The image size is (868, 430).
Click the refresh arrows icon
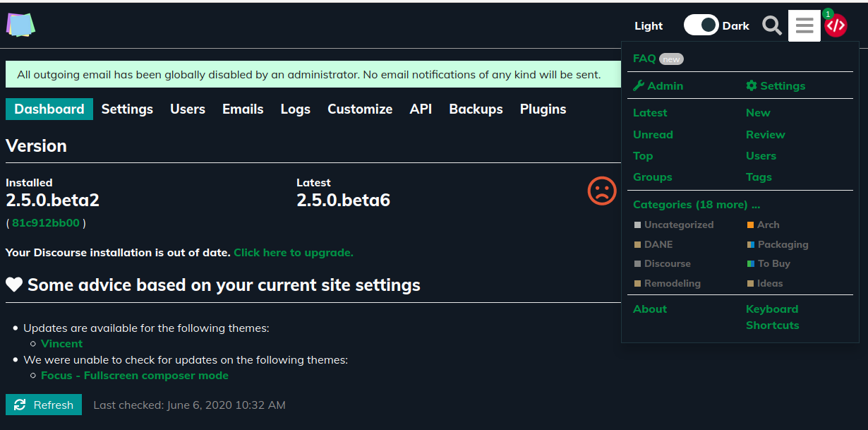pyautogui.click(x=20, y=405)
